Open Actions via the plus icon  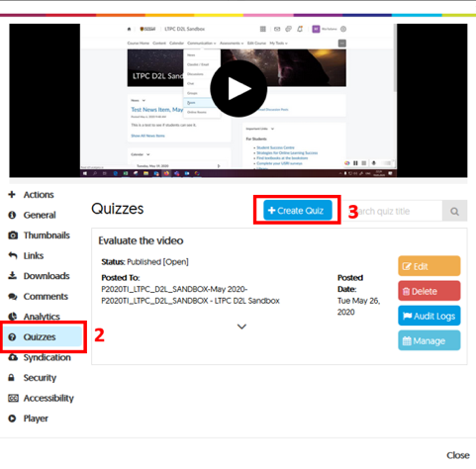[x=12, y=195]
